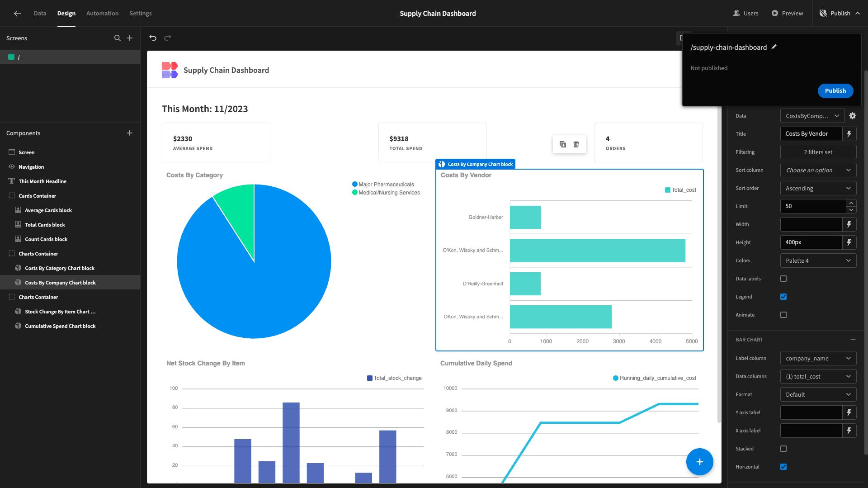Edit the supply-chain-dashboard URL pencil icon
Viewport: 868px width, 488px height.
pos(774,47)
